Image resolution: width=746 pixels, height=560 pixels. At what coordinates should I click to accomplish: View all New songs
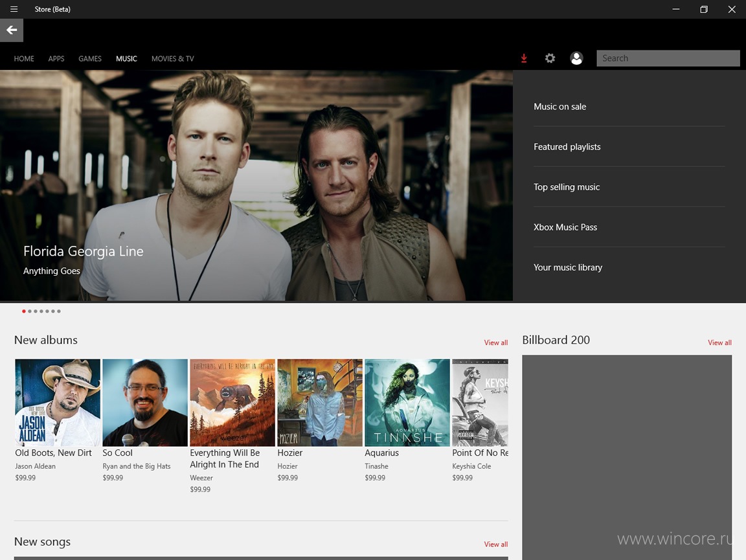496,544
